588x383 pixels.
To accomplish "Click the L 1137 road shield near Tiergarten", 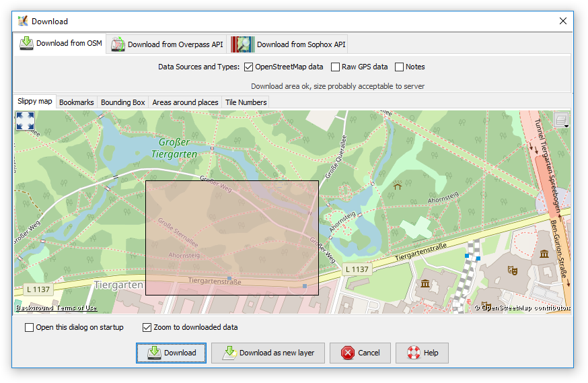I will (37, 289).
